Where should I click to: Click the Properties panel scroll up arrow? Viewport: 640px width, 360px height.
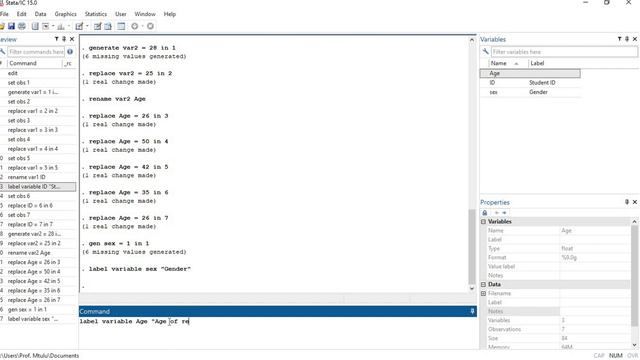pos(635,222)
